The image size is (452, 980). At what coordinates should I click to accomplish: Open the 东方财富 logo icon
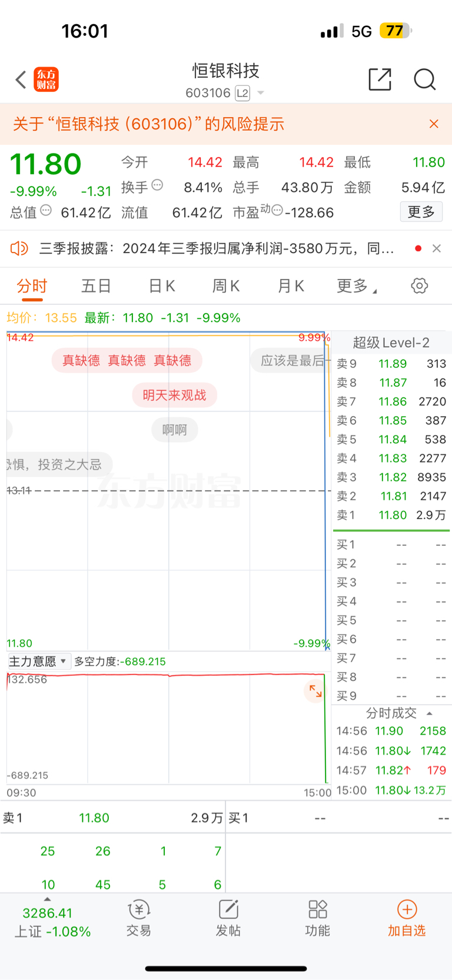click(x=46, y=79)
